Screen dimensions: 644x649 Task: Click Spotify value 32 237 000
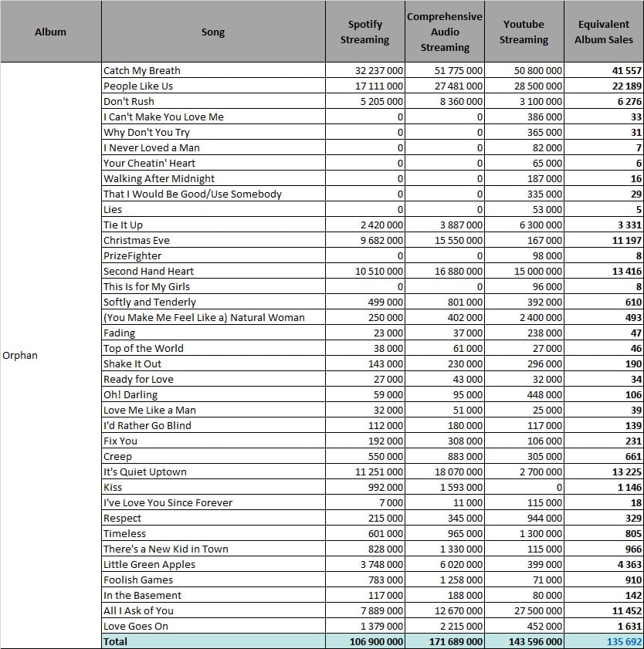pyautogui.click(x=365, y=71)
